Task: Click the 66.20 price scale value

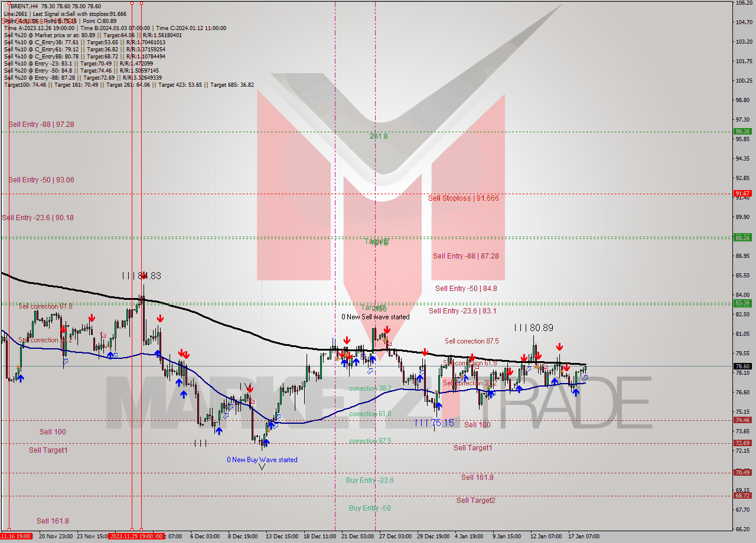Action: pyautogui.click(x=744, y=529)
